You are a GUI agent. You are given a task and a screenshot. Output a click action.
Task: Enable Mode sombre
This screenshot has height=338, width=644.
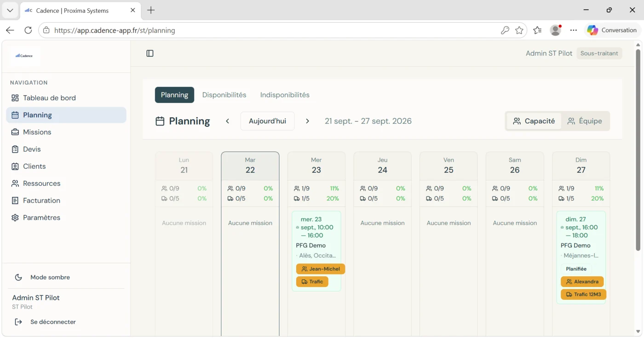[66, 277]
